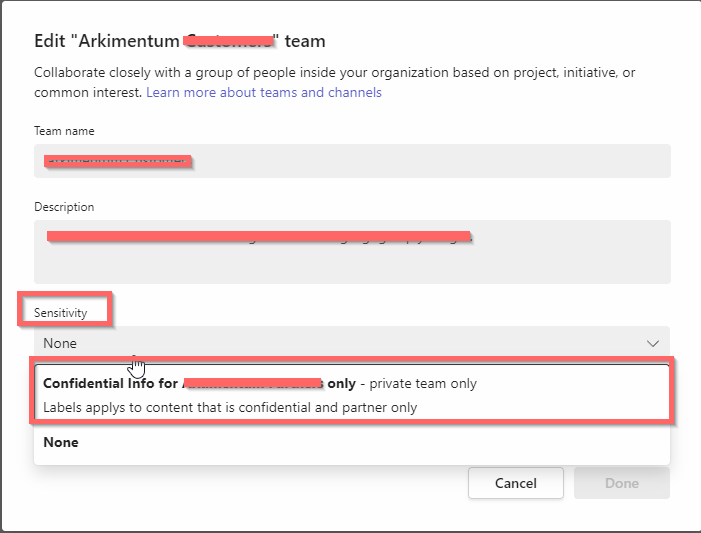Click into the Description text area
701x533 pixels.
[352, 252]
